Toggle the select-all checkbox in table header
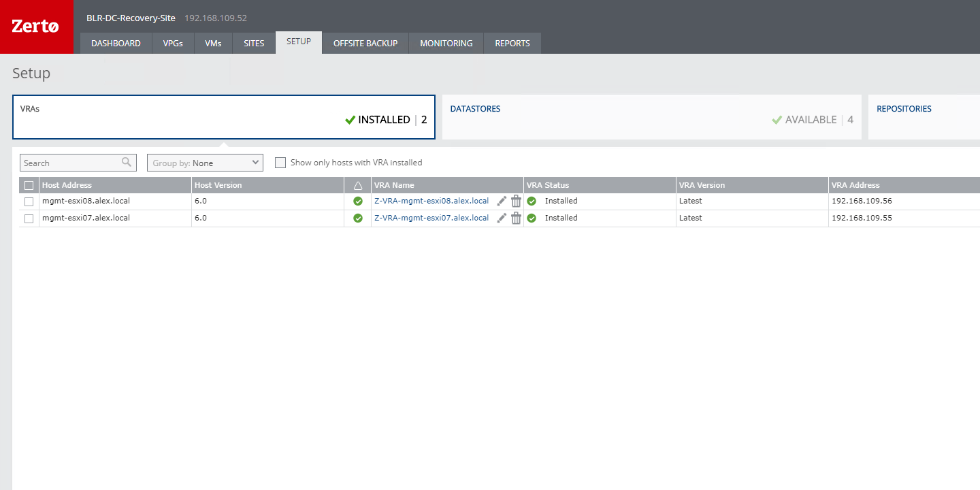This screenshot has width=980, height=490. pyautogui.click(x=29, y=185)
